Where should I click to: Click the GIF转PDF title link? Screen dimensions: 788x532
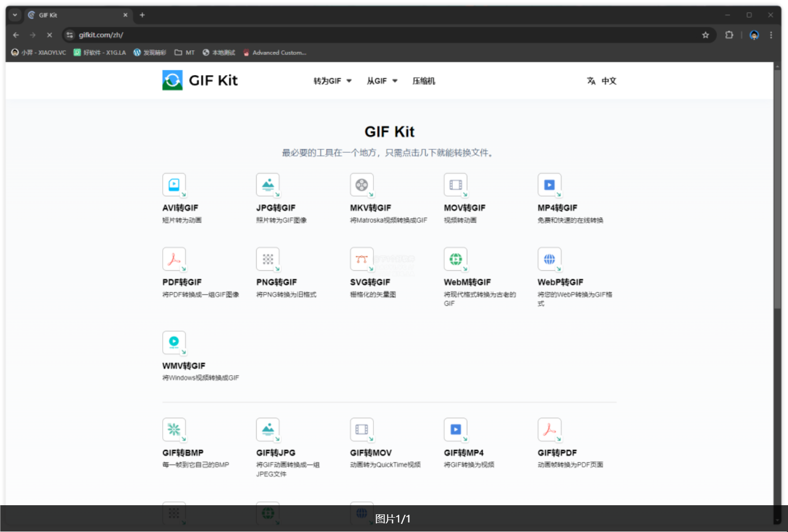pos(557,453)
